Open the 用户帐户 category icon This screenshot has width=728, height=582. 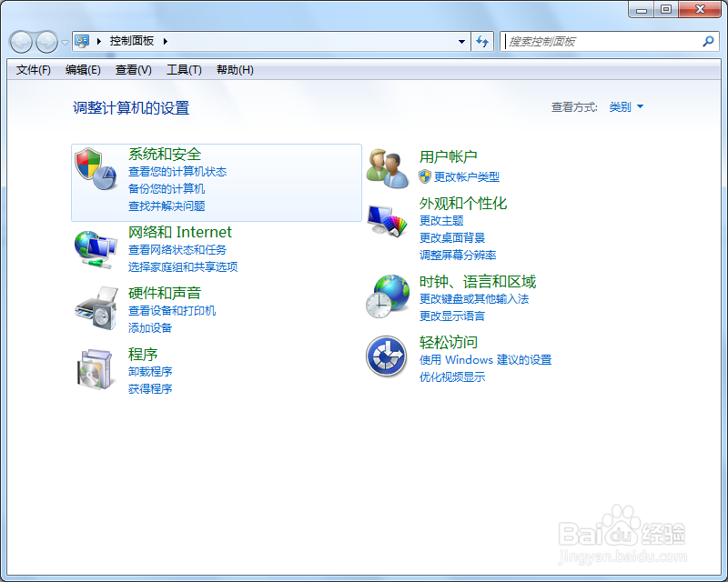click(x=387, y=169)
